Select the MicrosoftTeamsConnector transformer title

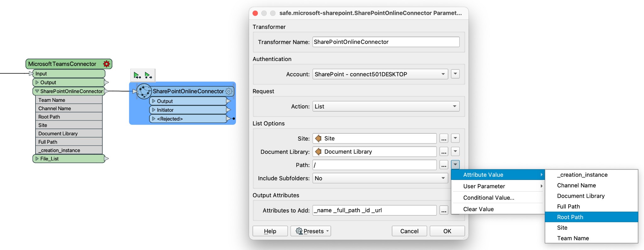click(x=62, y=64)
